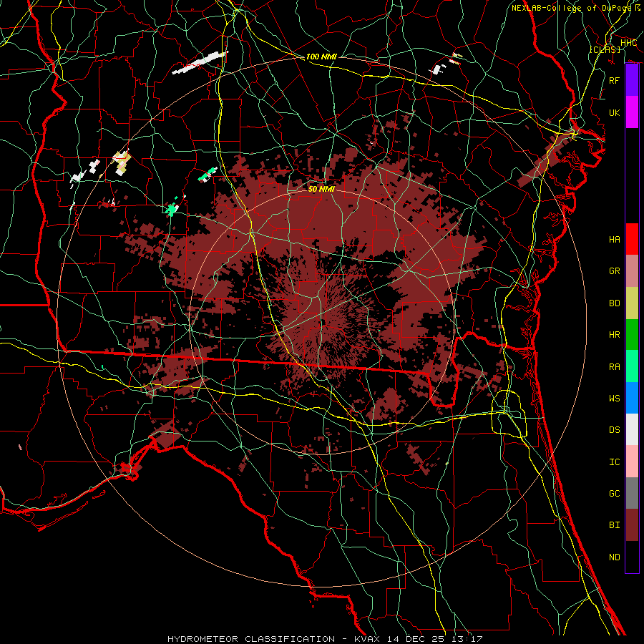Click the BI legend label
Screen dimensions: 644x644
[614, 525]
